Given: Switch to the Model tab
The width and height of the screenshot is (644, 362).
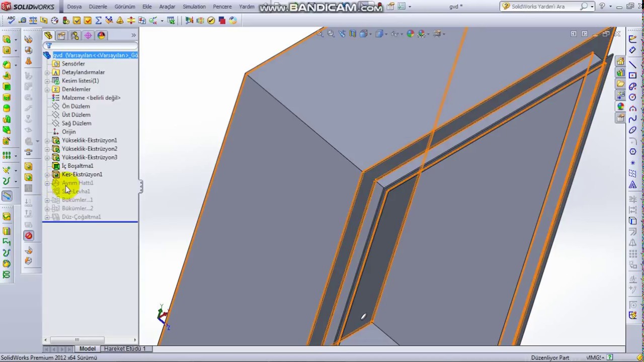Looking at the screenshot, I should [x=87, y=348].
